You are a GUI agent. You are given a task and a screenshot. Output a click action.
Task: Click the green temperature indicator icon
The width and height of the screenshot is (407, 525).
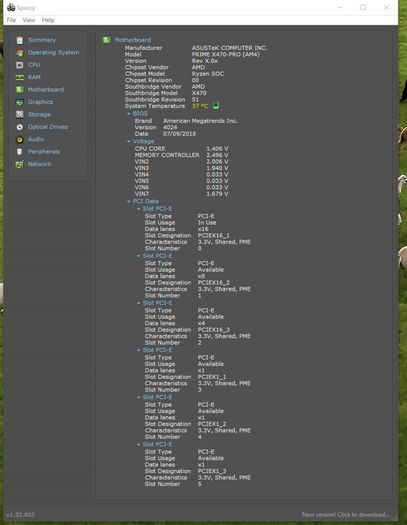(x=216, y=106)
